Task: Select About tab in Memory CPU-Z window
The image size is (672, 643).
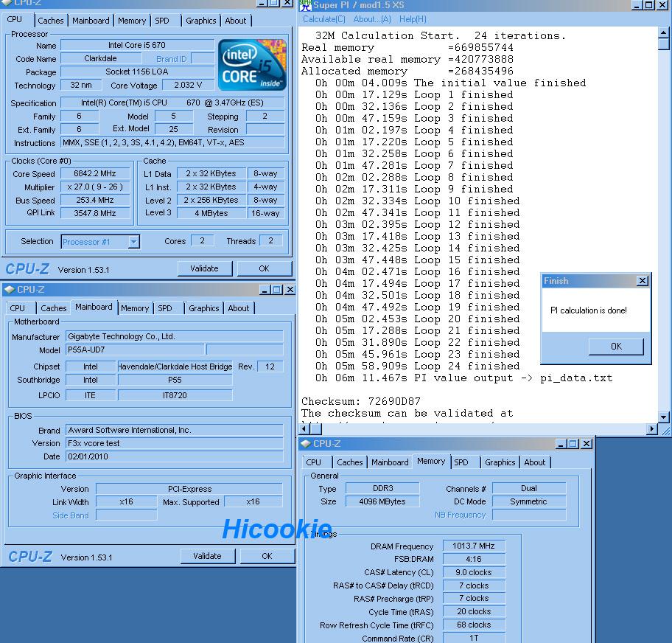Action: (x=535, y=462)
